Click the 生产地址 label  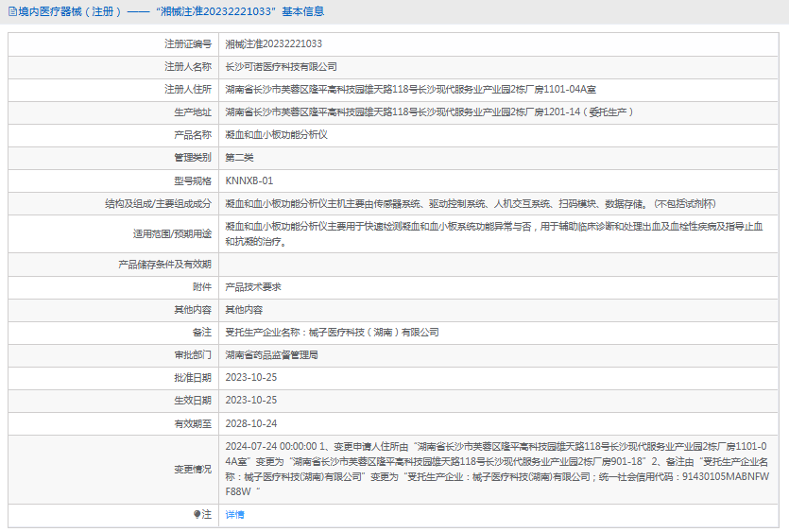(193, 112)
